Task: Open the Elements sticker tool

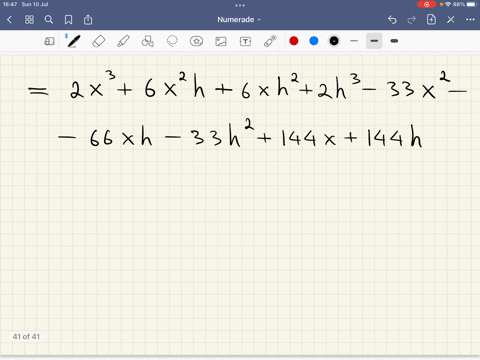Action: [196, 41]
